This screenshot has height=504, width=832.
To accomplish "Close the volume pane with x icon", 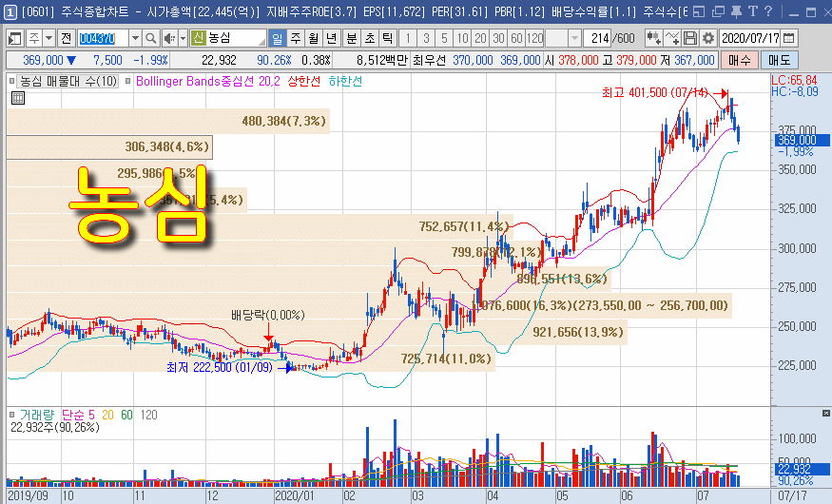I will (x=826, y=414).
